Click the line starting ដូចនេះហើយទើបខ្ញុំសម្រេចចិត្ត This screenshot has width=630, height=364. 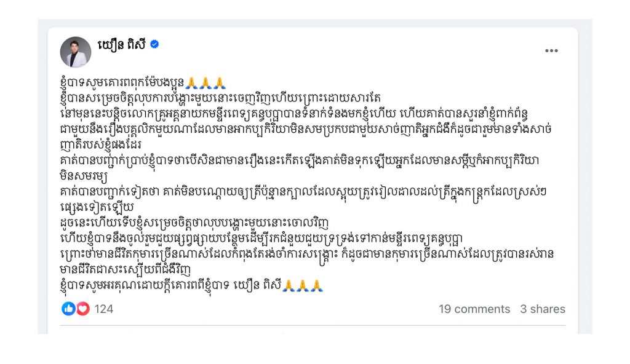(194, 223)
